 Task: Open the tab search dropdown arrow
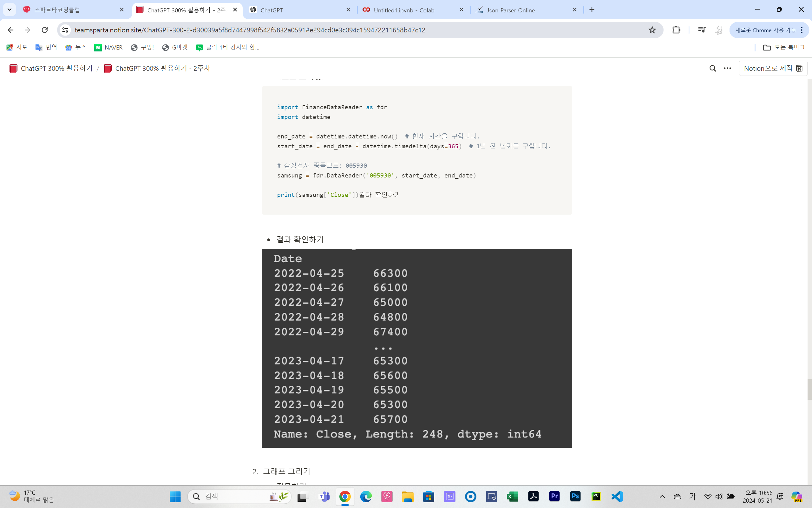point(10,10)
